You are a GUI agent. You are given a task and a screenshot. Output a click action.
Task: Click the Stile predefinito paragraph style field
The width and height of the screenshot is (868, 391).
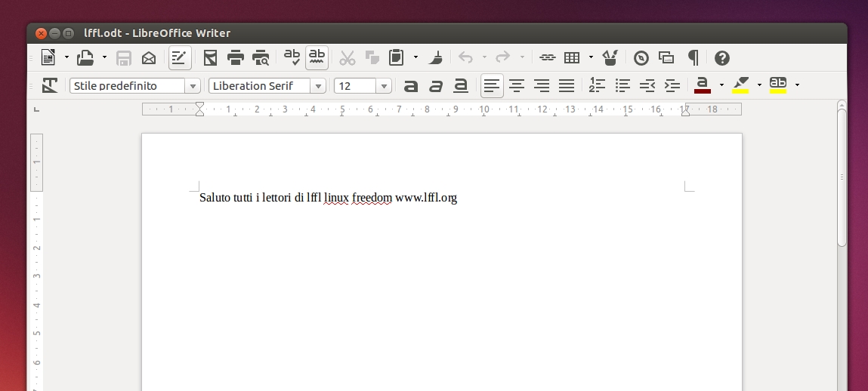(x=128, y=86)
